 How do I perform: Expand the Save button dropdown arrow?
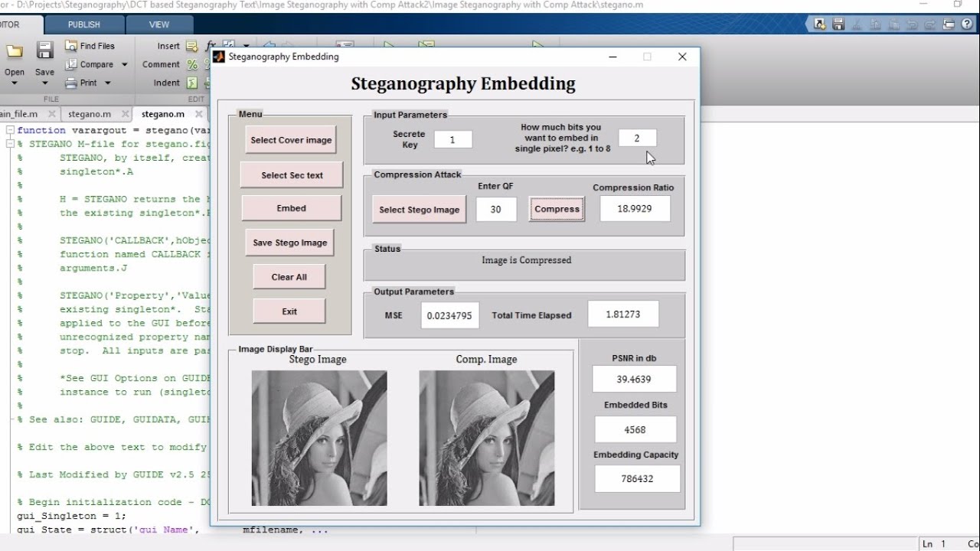(44, 83)
